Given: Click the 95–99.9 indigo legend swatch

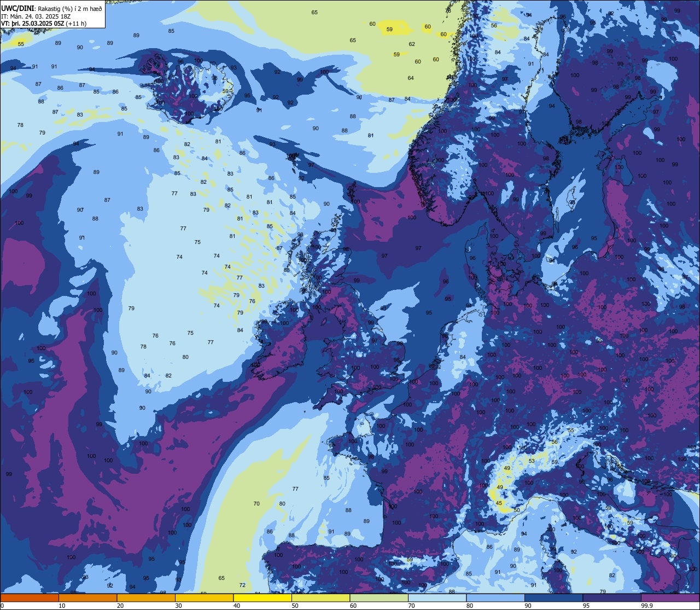Looking at the screenshot, I should (x=612, y=597).
